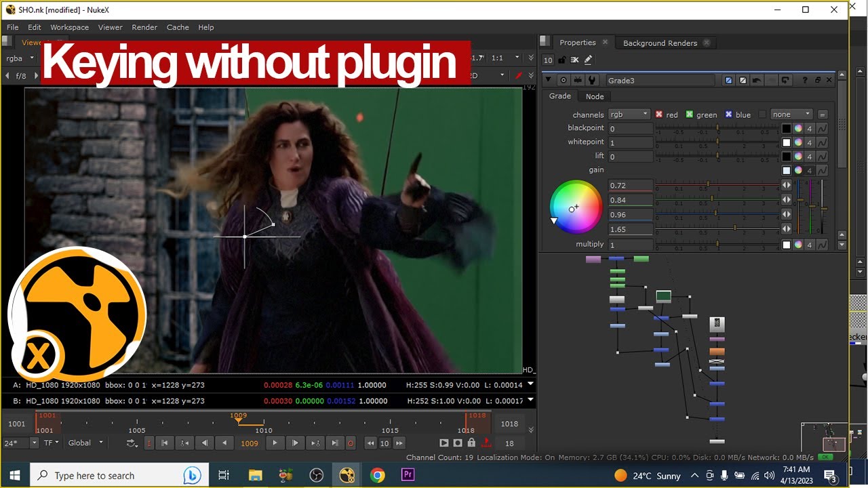Go to last frame button
868x488 pixels.
(x=335, y=443)
